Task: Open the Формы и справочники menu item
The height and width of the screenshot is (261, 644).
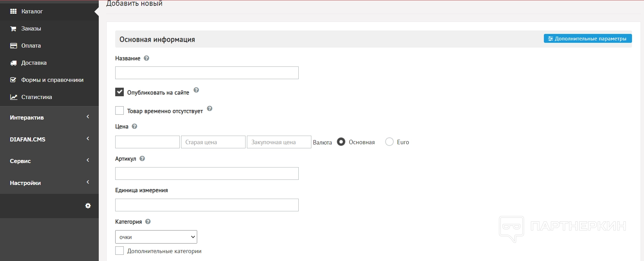Action: (x=52, y=80)
